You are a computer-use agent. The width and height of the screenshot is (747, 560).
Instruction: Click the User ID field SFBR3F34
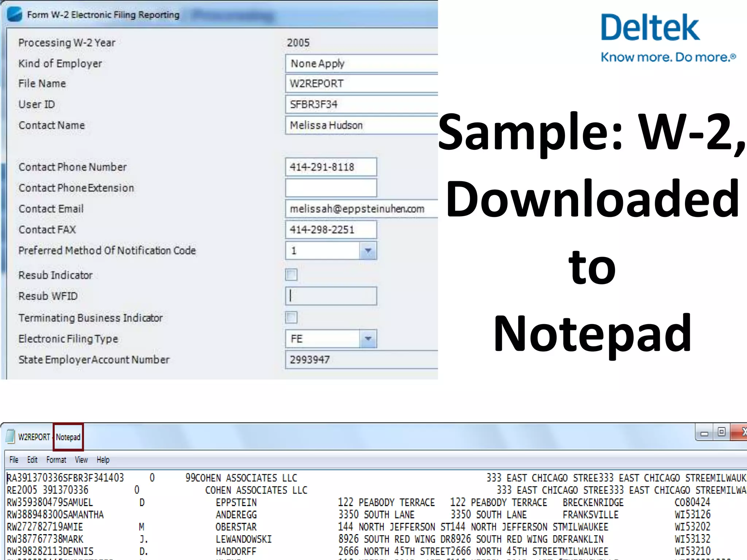361,104
